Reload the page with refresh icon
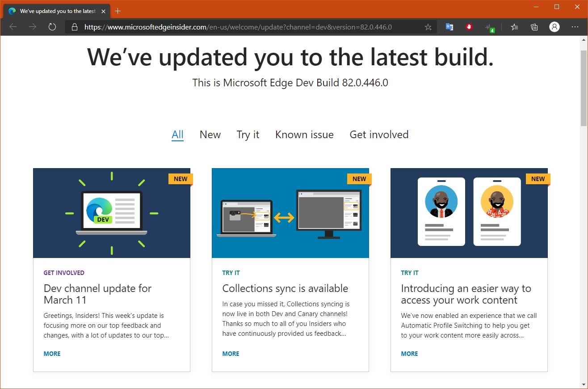Image resolution: width=588 pixels, height=389 pixels. click(52, 27)
